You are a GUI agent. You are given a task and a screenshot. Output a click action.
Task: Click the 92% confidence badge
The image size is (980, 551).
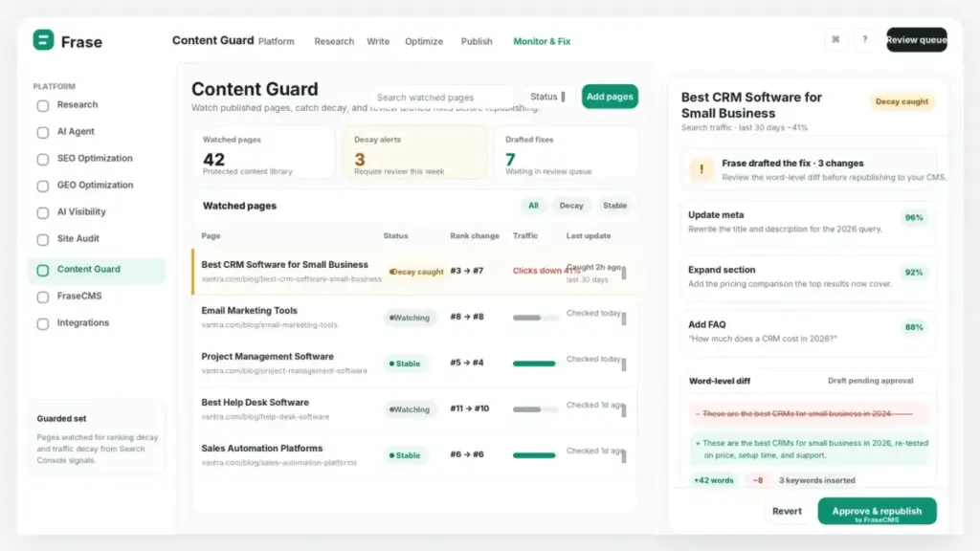(x=914, y=273)
